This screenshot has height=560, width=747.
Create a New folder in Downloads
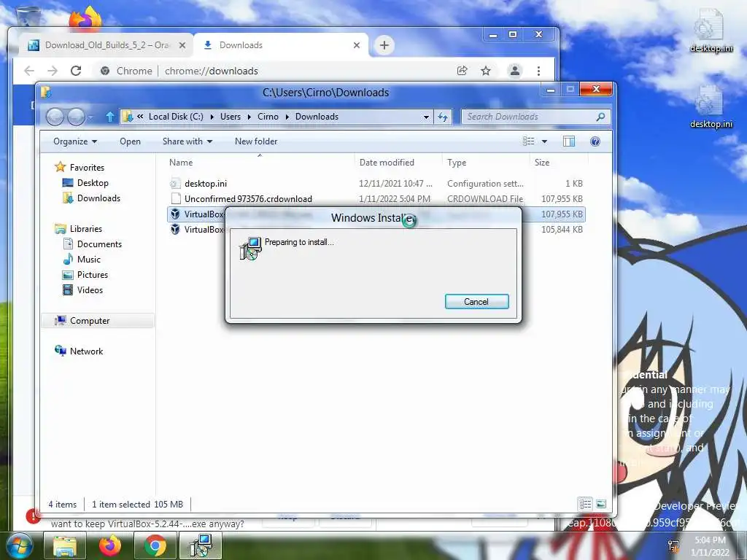[x=256, y=141]
